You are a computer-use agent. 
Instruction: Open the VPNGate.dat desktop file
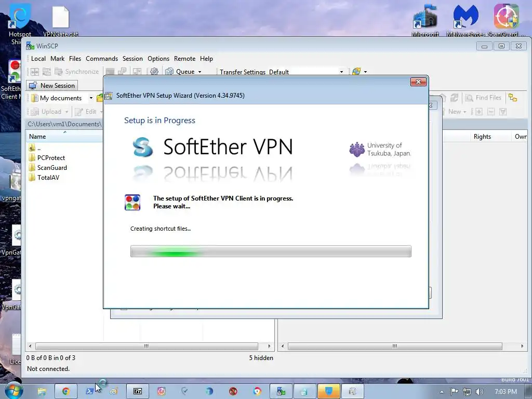point(61,20)
